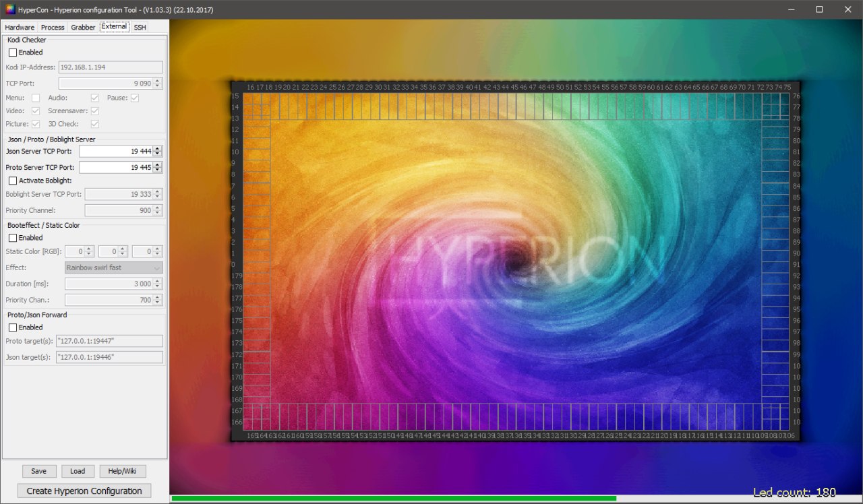Toggle the Kodi Audio checkbox
The height and width of the screenshot is (504, 863).
[95, 98]
